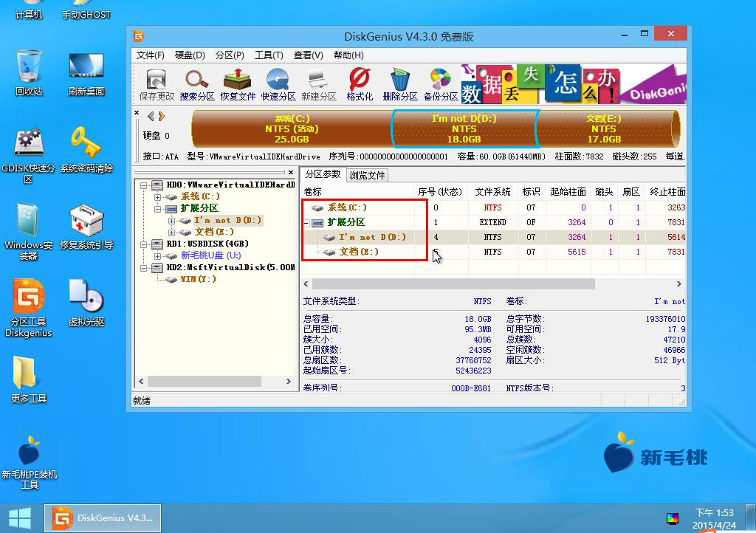Expand 系统(C:) node in disk tree
Viewport: 756px width, 533px height.
(158, 197)
